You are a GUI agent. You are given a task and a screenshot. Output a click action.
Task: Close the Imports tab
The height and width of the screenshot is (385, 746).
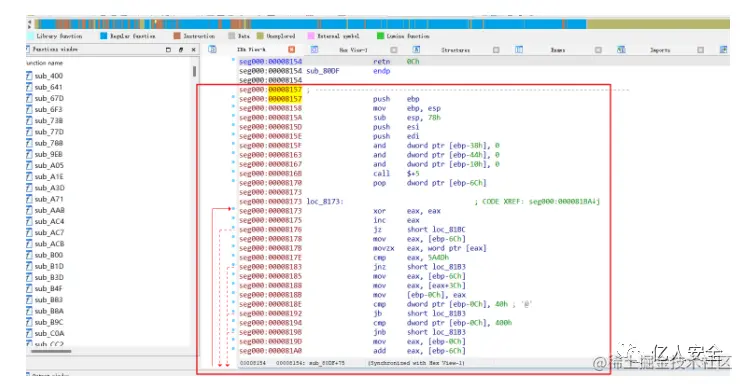click(x=700, y=50)
